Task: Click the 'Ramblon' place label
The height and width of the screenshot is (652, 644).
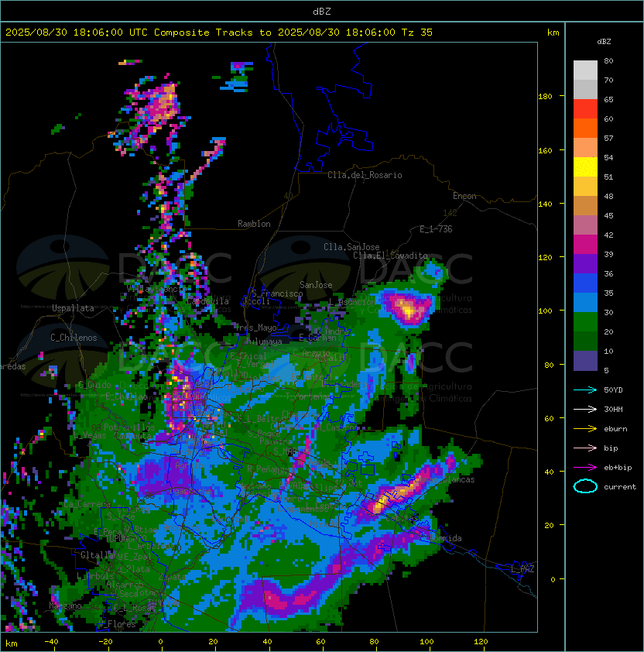Action: click(254, 224)
